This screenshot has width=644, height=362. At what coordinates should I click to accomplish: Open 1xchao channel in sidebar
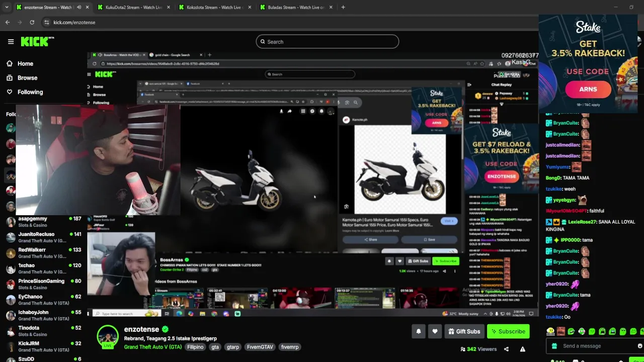44,268
